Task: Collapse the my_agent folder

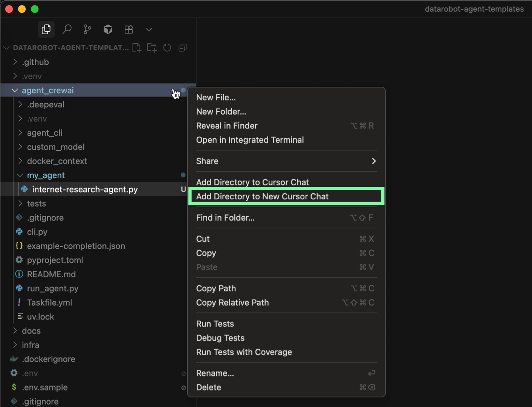Action: pyautogui.click(x=46, y=175)
